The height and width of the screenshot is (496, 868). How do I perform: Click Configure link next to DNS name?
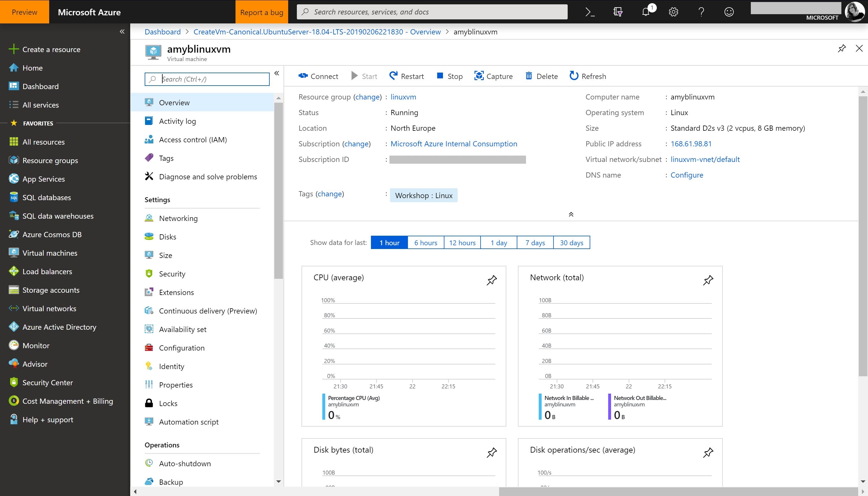click(686, 175)
